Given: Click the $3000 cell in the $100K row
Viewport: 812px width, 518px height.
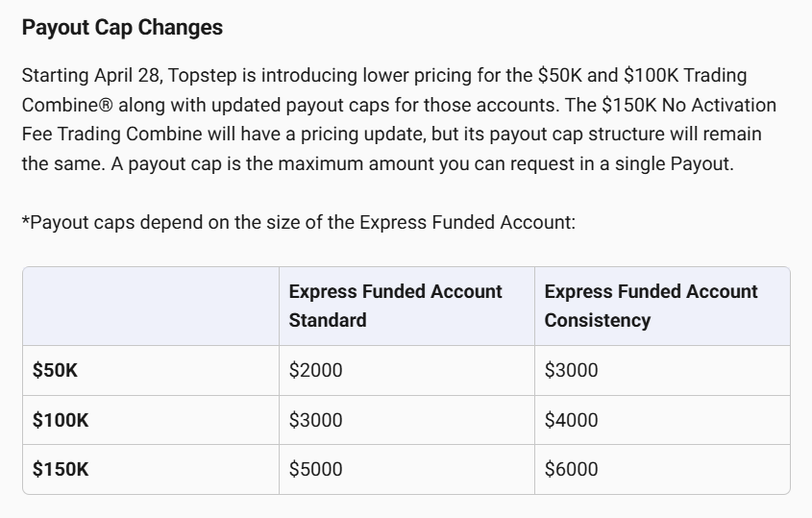Looking at the screenshot, I should (406, 420).
